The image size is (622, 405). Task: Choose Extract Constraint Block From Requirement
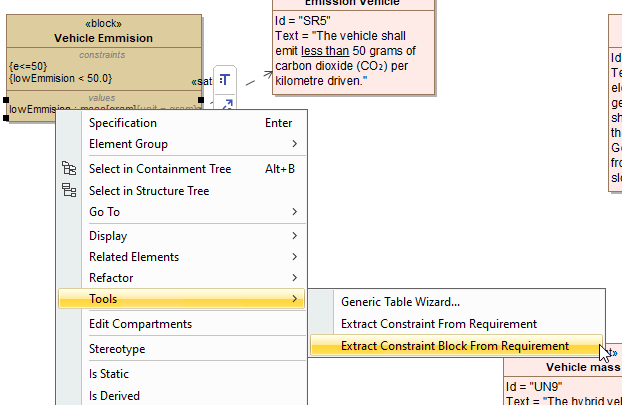(x=454, y=346)
